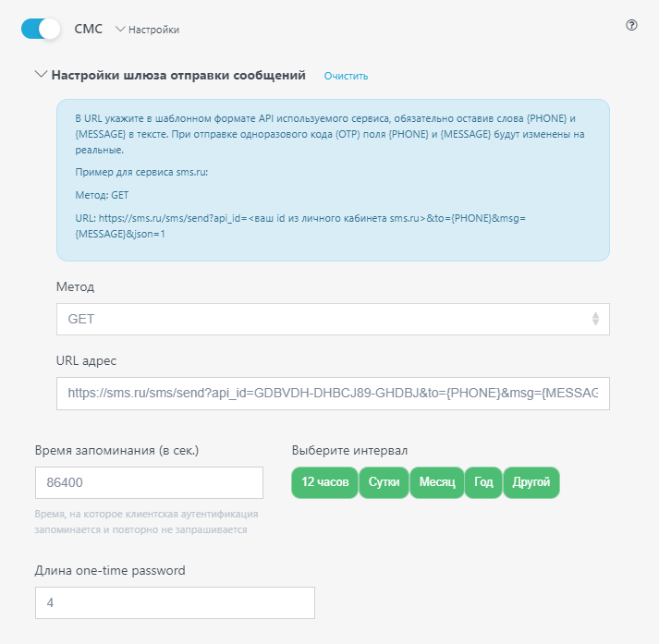Click the section heading about шлюза отправки
The width and height of the screenshot is (659, 644).
(178, 75)
